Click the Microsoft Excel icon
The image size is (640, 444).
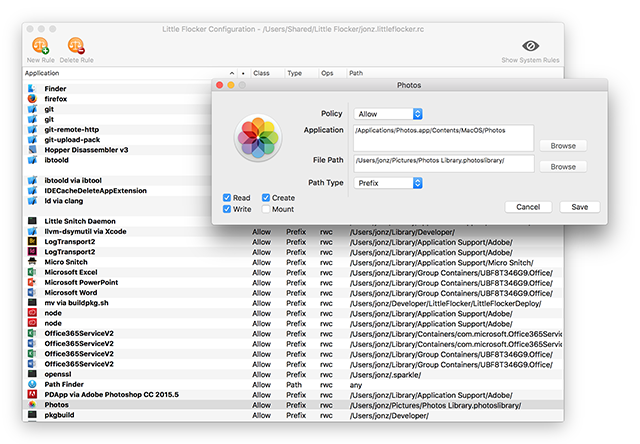point(32,272)
